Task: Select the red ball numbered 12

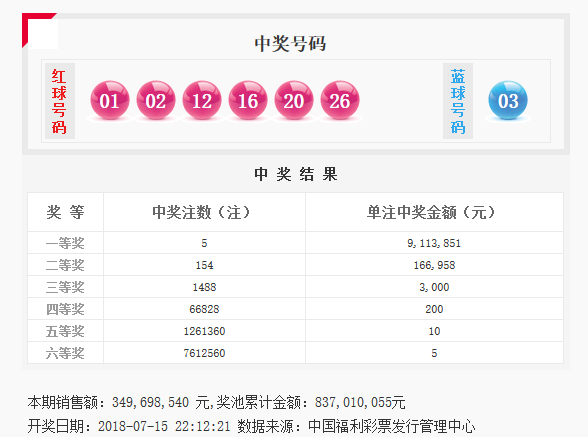Action: tap(202, 100)
